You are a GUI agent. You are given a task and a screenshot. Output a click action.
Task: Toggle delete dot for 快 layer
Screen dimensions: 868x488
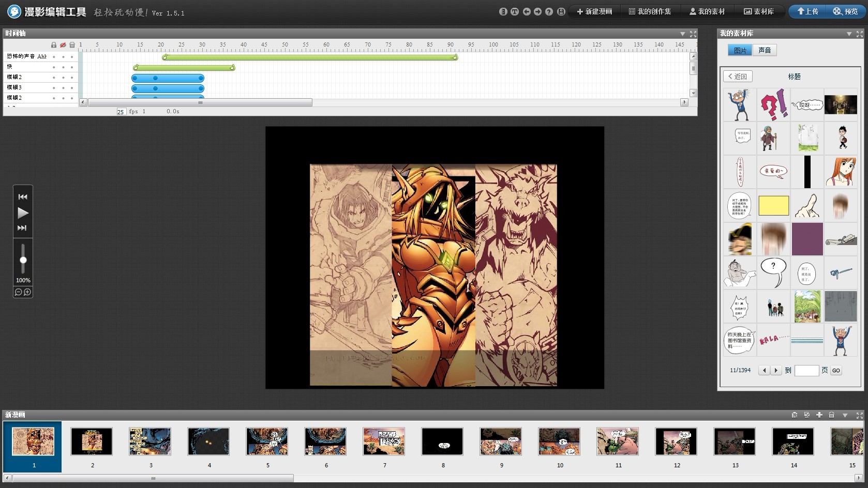72,67
